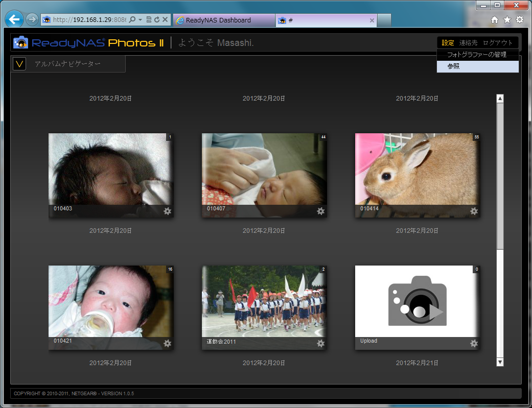The width and height of the screenshot is (532, 408).
Task: Open the browser favorites star icon
Action: click(x=507, y=20)
